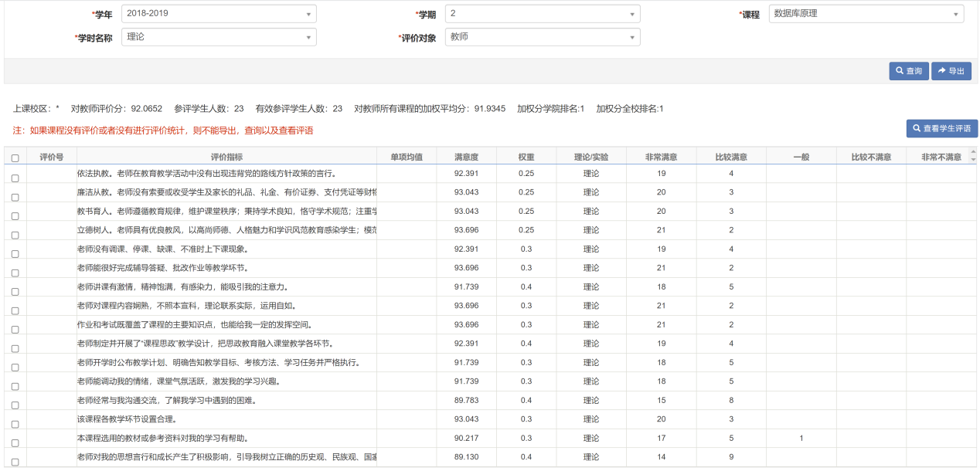Check the row 该课程各教学环节设置合理
Viewport: 980px width, 471px height.
tap(15, 424)
